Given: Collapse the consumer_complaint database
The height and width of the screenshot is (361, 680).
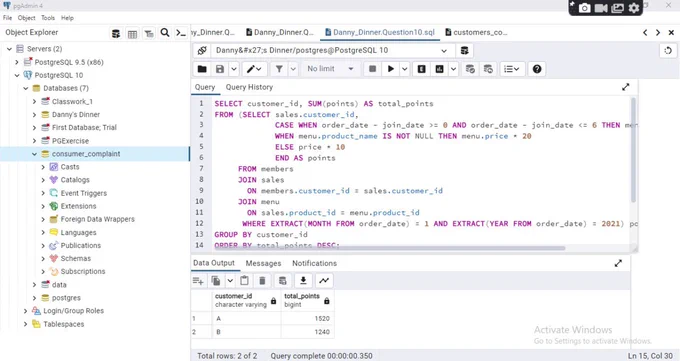Looking at the screenshot, I should click(x=34, y=154).
